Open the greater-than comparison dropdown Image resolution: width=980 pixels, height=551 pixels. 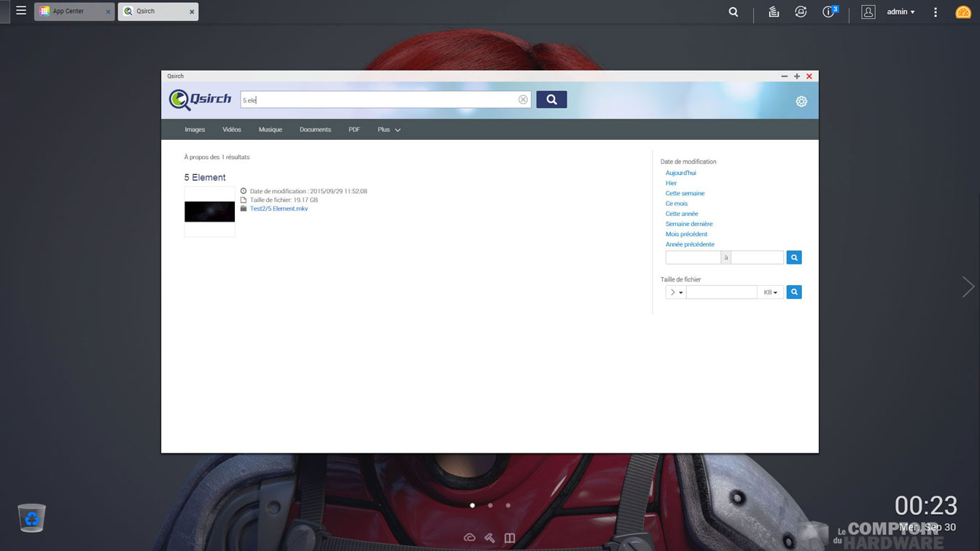676,292
